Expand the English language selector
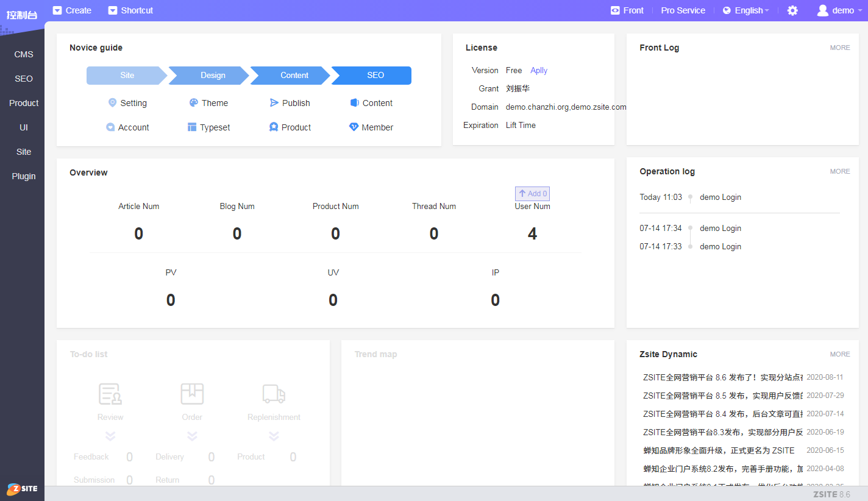Screen dimensions: 868x501 click(746, 10)
